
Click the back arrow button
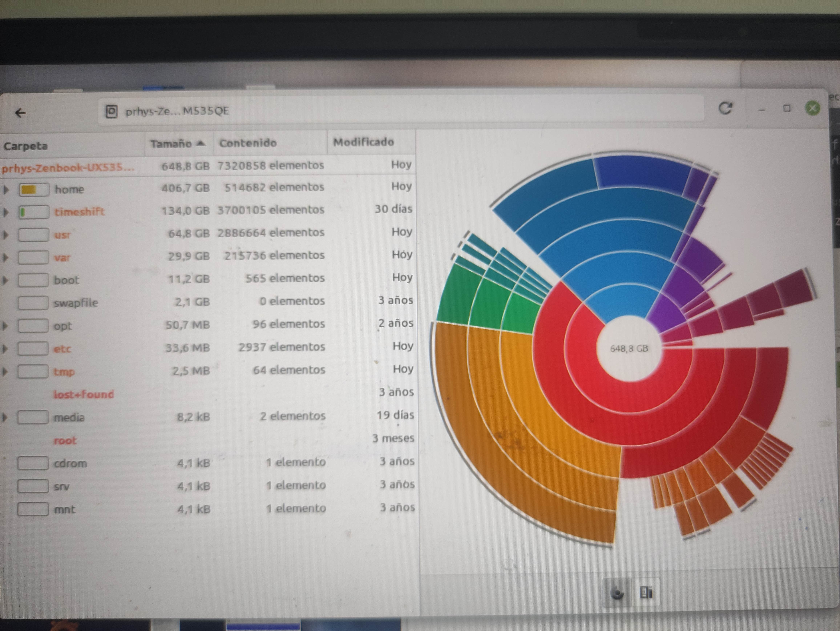(x=20, y=113)
